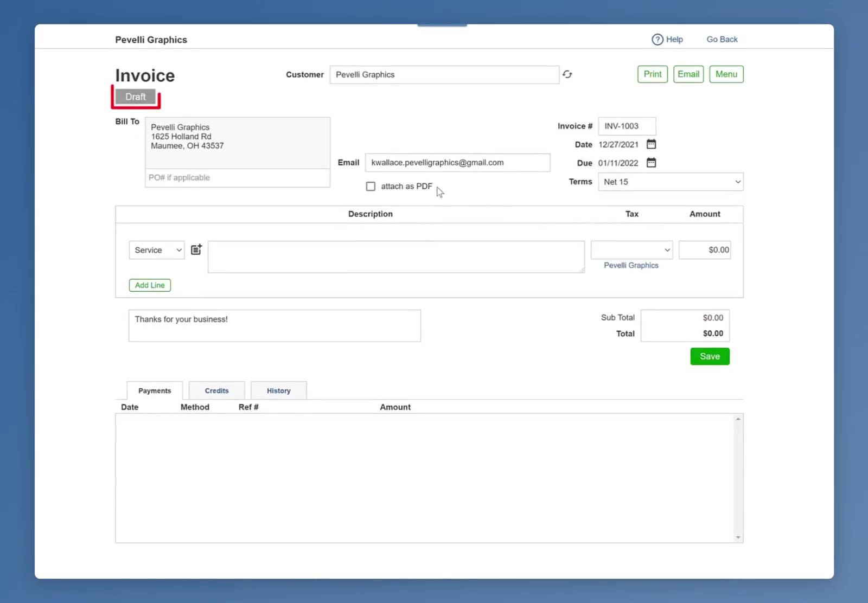Viewport: 868px width, 603px height.
Task: Click the add item notes icon
Action: point(196,249)
